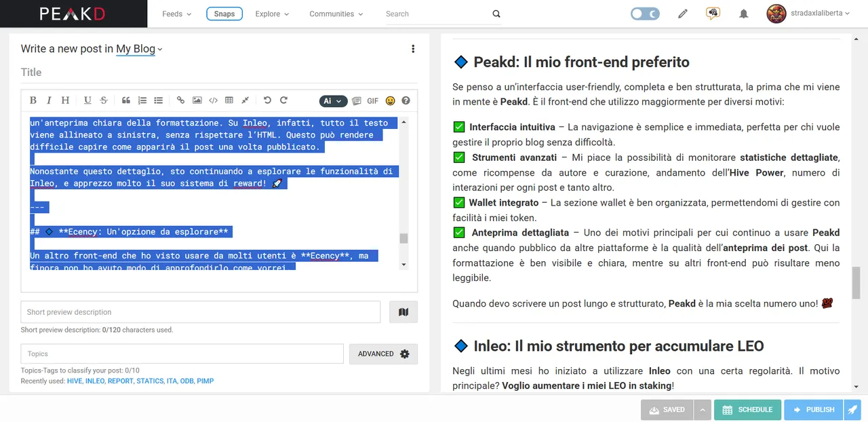Viewport: 868px width, 422px height.
Task: Open the stradaxlaliberta account menu
Action: 820,14
